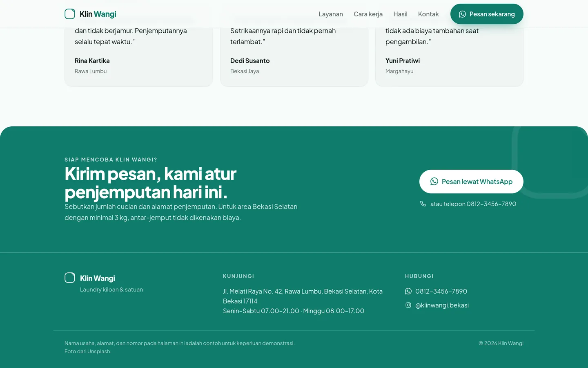Jump to the Kontak nav item

(428, 14)
